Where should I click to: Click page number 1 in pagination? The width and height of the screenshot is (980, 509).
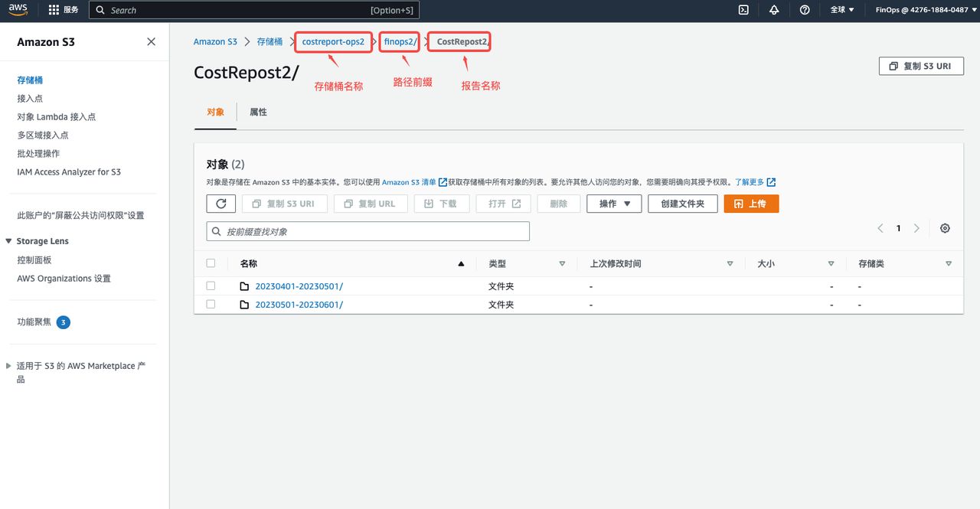[899, 228]
